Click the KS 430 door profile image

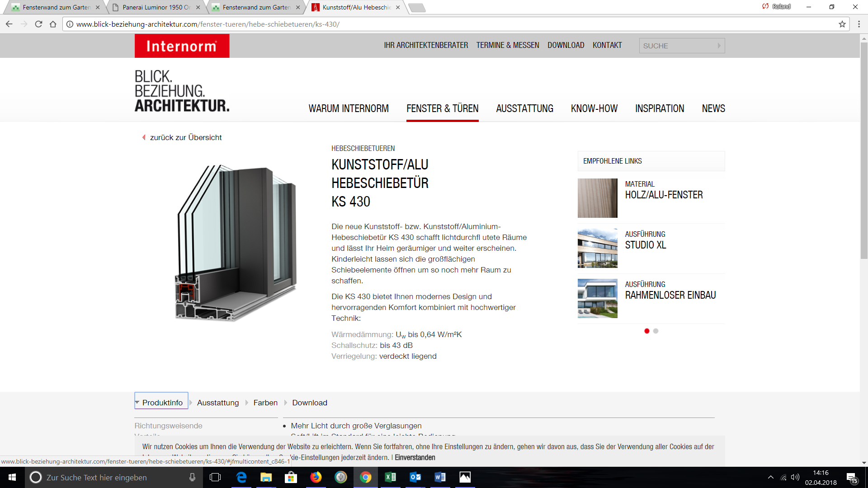[236, 243]
